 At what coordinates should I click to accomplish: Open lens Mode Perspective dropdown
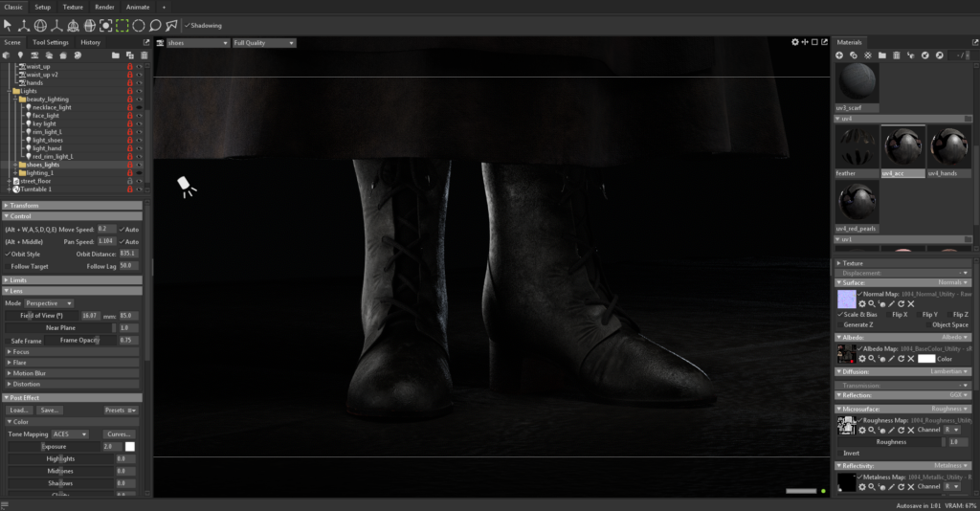coord(49,303)
